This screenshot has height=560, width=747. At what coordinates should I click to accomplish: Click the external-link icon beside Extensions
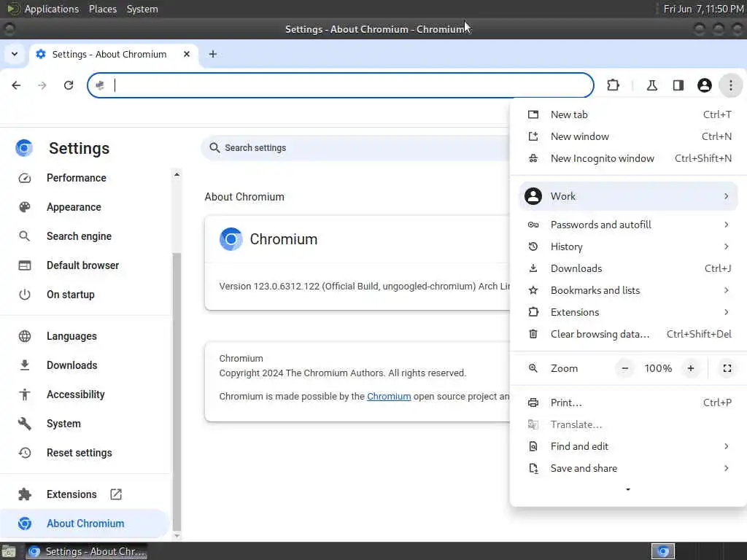[x=116, y=494]
